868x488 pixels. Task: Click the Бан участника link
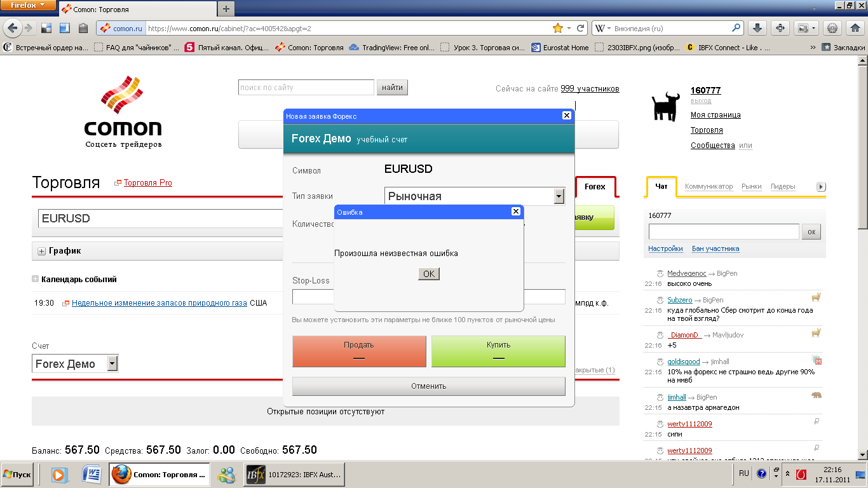coord(715,249)
